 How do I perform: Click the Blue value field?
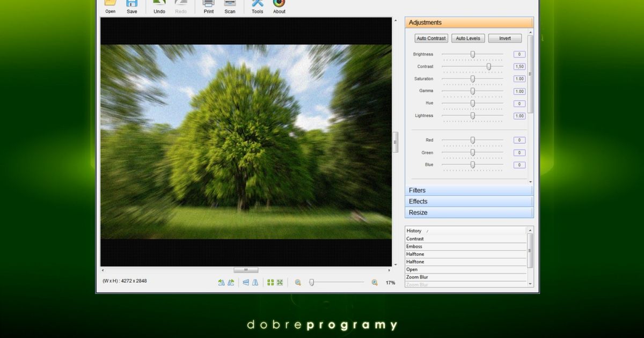pyautogui.click(x=519, y=165)
